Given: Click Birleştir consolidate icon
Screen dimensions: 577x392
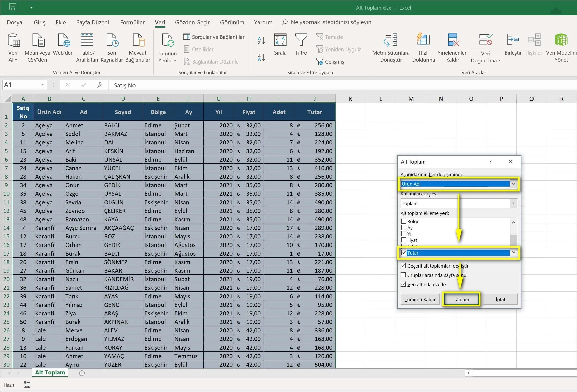Looking at the screenshot, I should [513, 40].
